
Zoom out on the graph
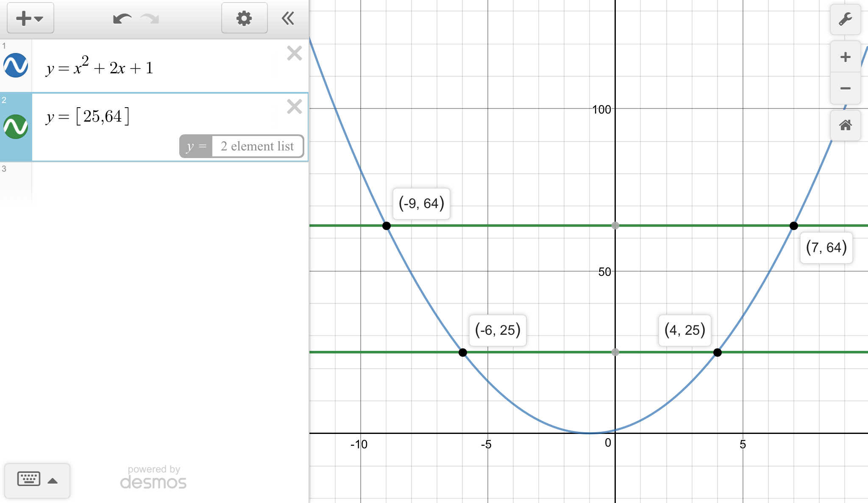pyautogui.click(x=845, y=88)
